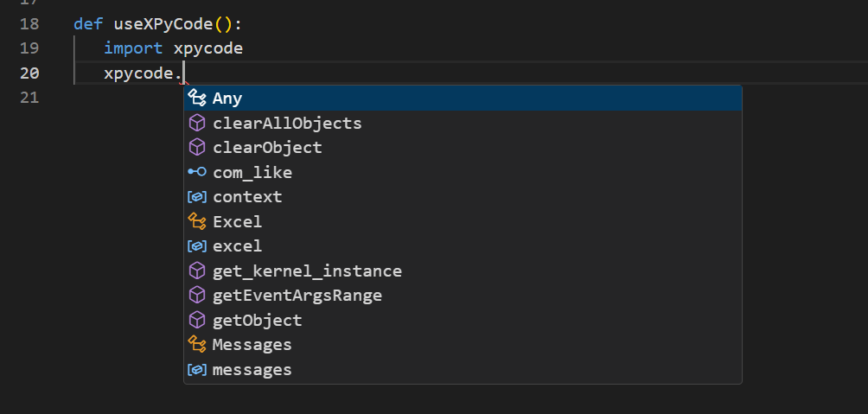This screenshot has height=414, width=868.
Task: Select the com_like completion
Action: (252, 173)
